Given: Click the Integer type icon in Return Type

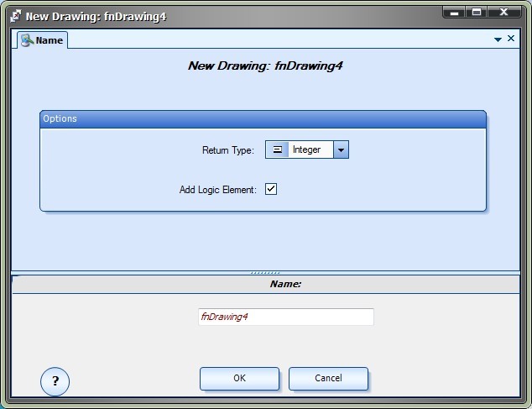Looking at the screenshot, I should pyautogui.click(x=278, y=150).
